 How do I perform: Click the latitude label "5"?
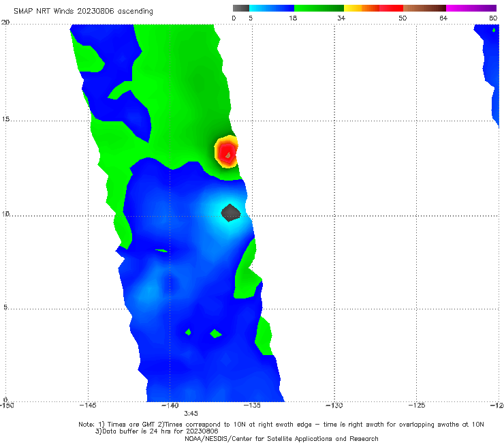(x=5, y=307)
